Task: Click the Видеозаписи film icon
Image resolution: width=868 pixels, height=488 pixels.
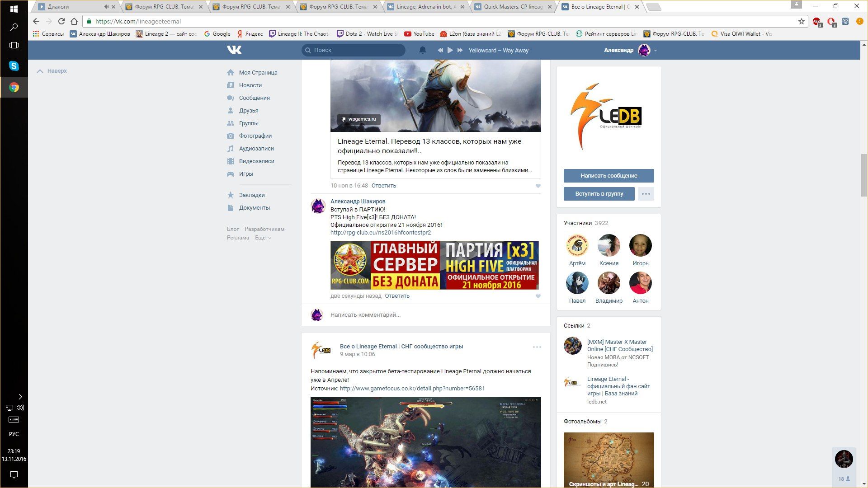Action: [x=231, y=161]
